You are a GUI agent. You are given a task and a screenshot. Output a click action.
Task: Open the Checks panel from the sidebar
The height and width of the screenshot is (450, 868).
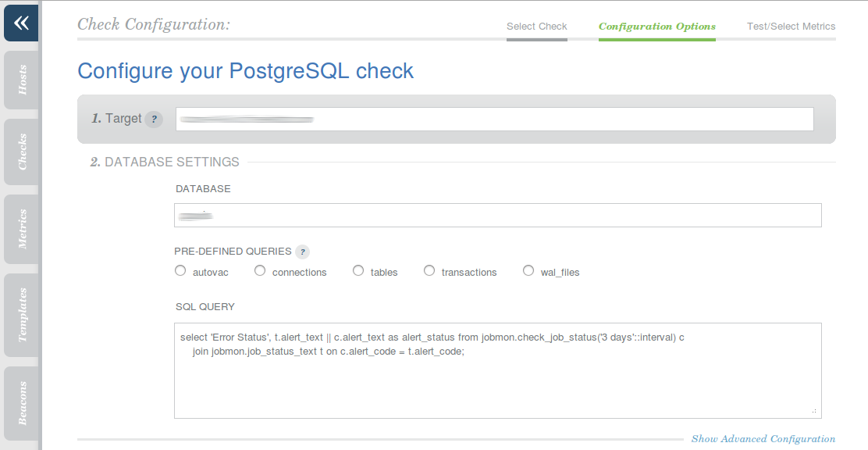pos(20,152)
